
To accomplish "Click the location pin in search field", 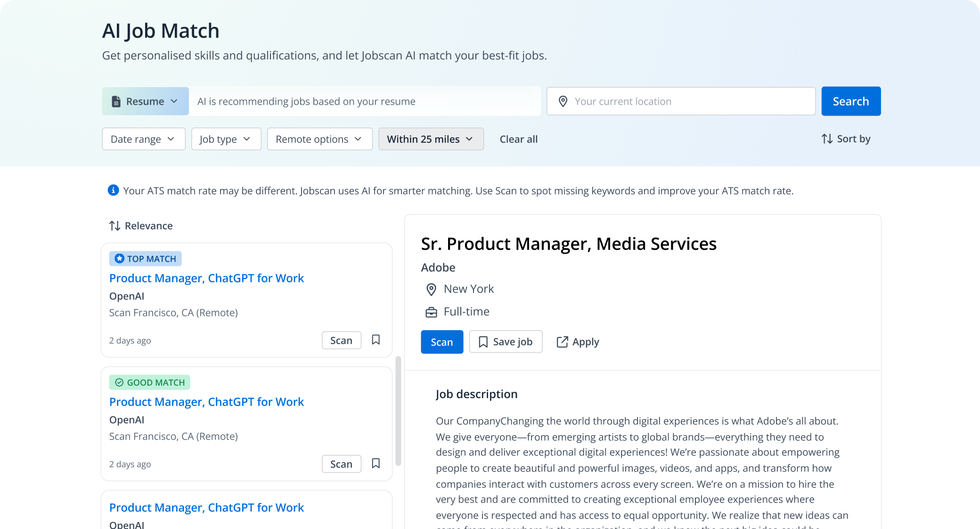I will click(563, 101).
